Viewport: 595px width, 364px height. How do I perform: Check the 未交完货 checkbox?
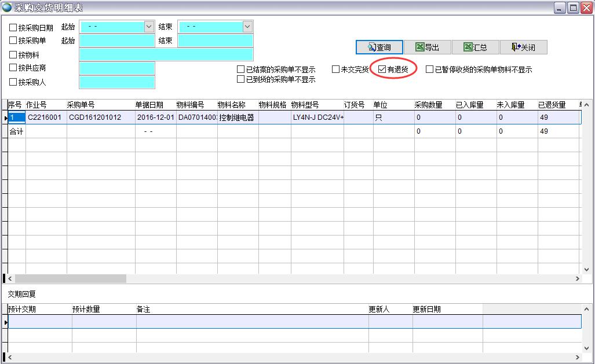335,69
